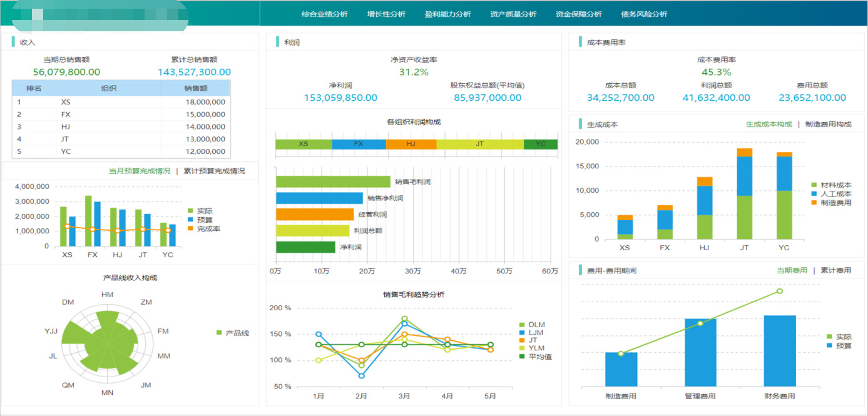Click the 预算 legend icon in expense chart
The height and width of the screenshot is (416, 868).
[830, 345]
